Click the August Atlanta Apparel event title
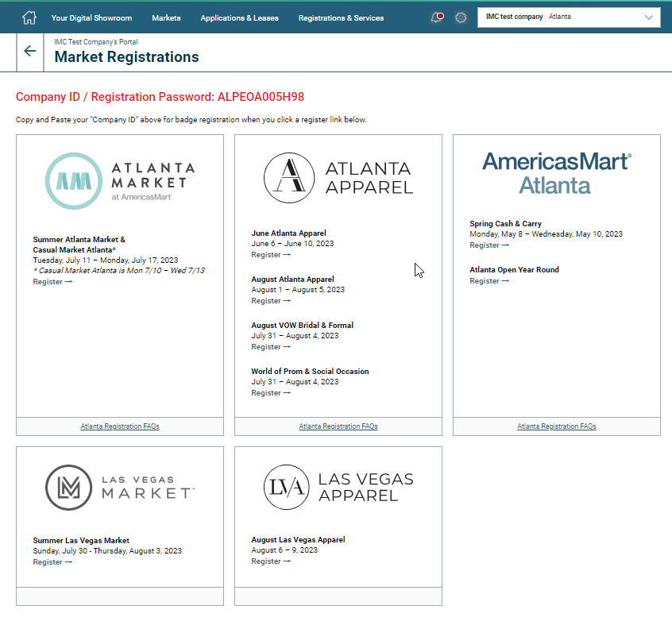This screenshot has width=672, height=621. tap(293, 279)
